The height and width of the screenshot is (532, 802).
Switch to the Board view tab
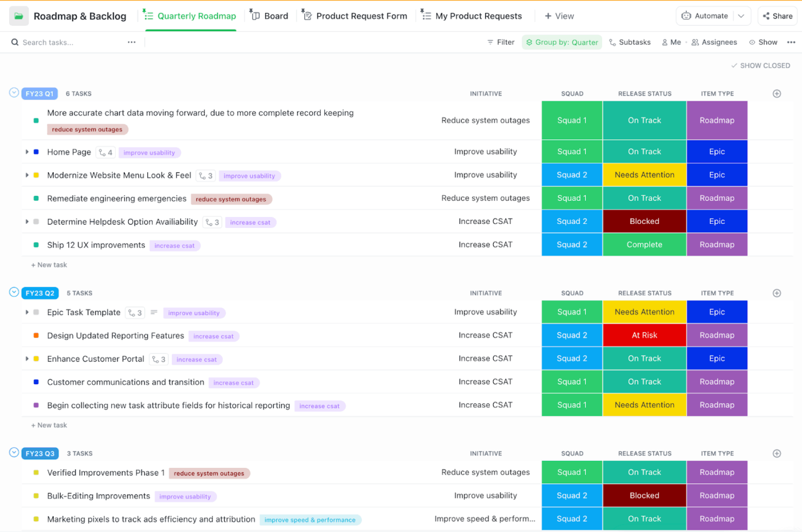click(x=269, y=15)
